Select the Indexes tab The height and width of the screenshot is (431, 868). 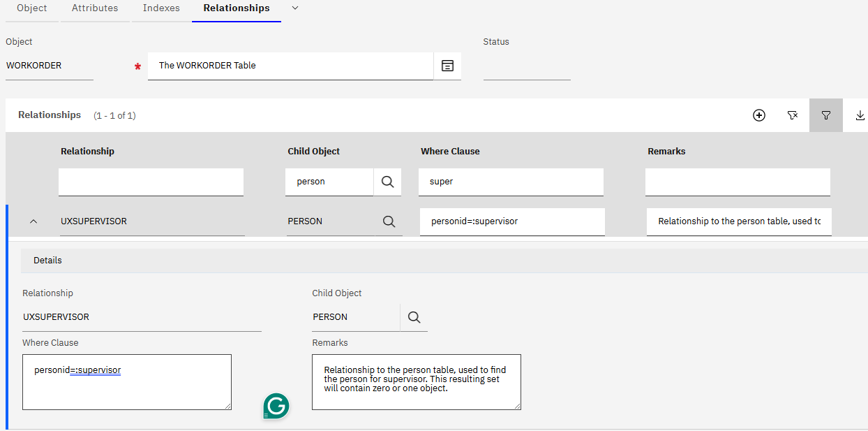pos(161,8)
